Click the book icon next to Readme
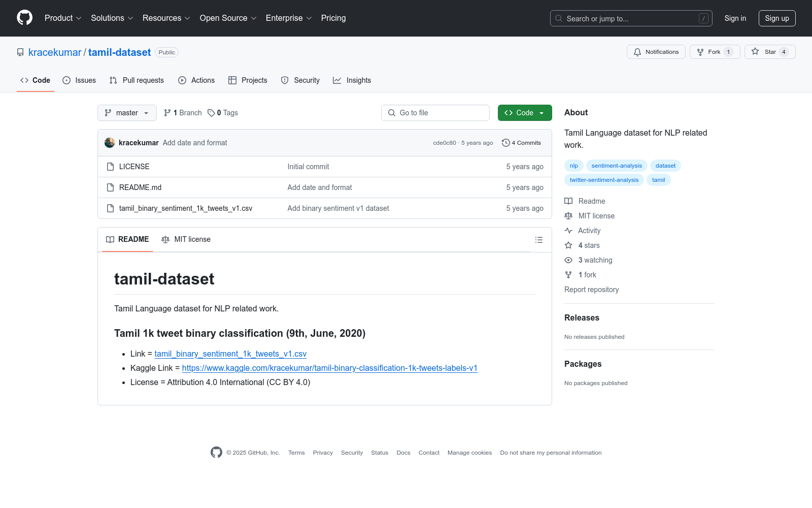 point(568,201)
